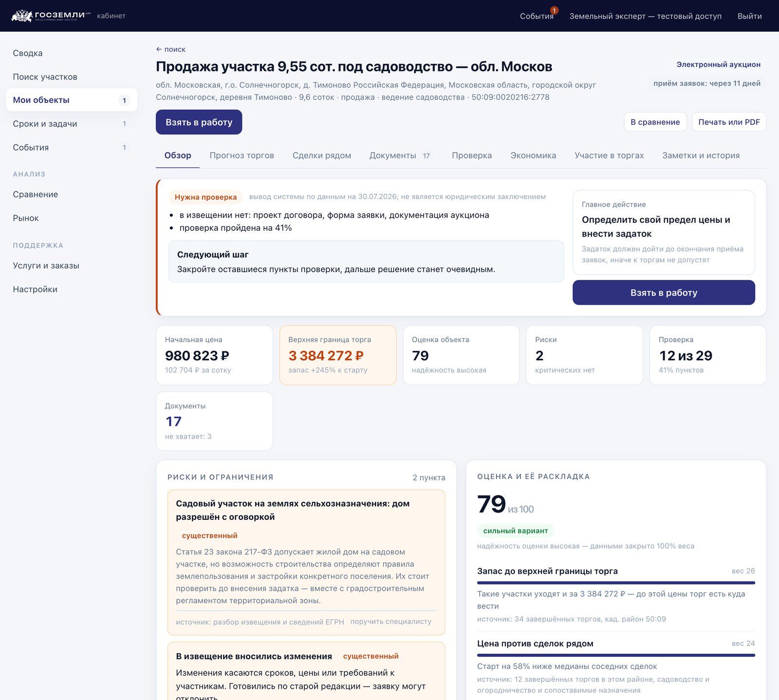This screenshot has height=700, width=779.
Task: Click the вес 24 label
Action: [x=743, y=644]
